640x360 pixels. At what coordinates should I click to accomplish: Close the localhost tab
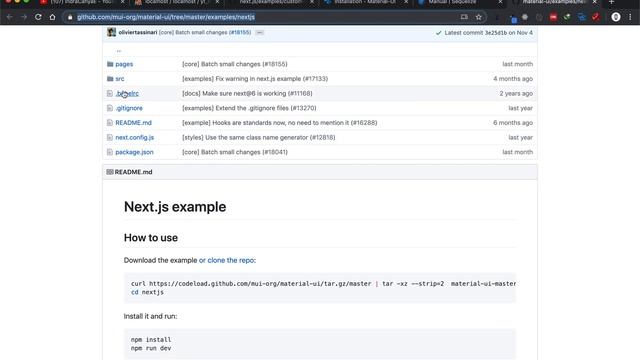pos(218,2)
